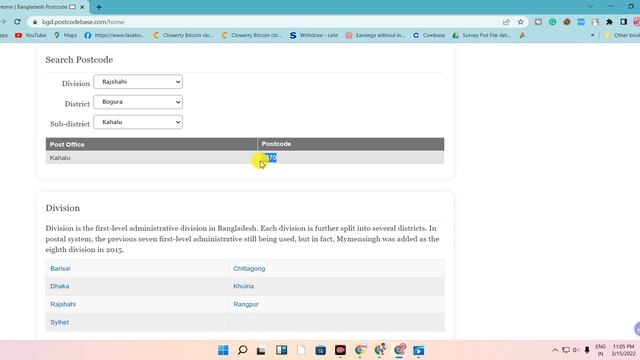Open the browser side panel icon
Image resolution: width=640 pixels, height=360 pixels.
(623, 22)
